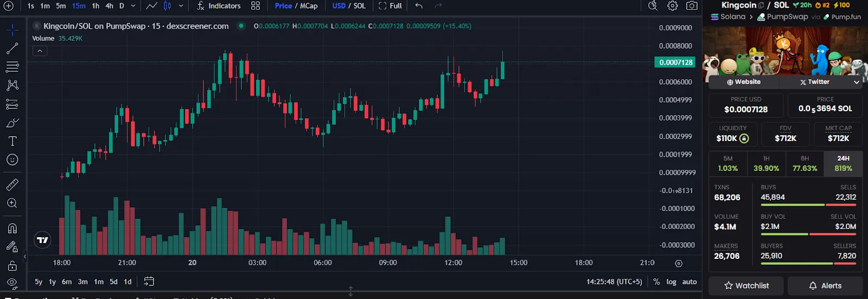
Task: Select the D daily timeframe
Action: point(122,6)
